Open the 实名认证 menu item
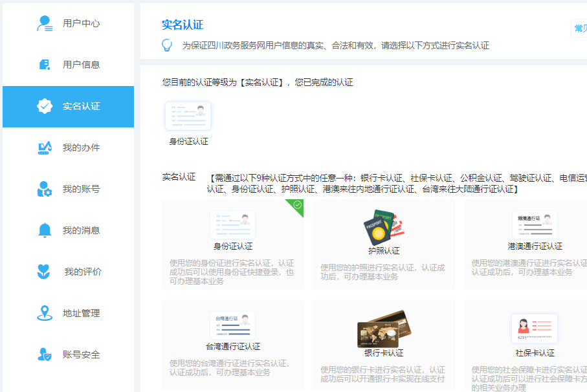The image size is (587, 392). [x=81, y=106]
